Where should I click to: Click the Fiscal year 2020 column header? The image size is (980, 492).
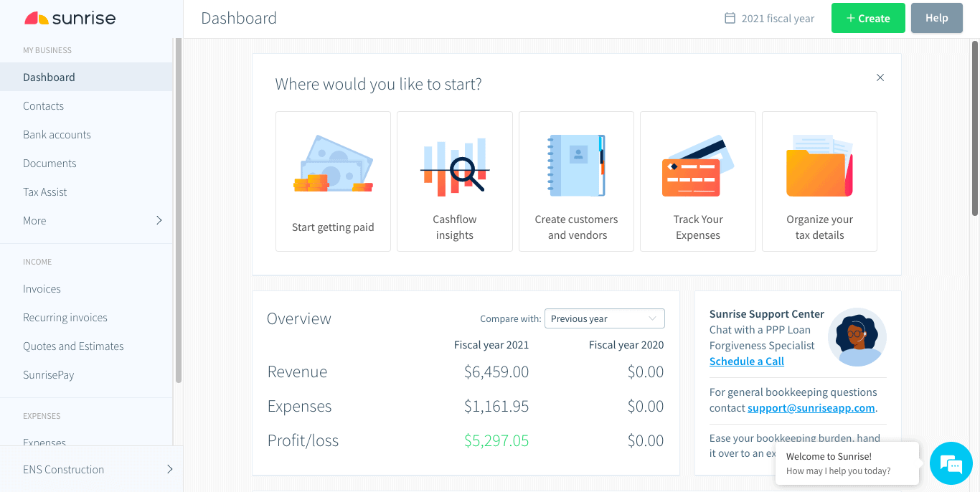pos(626,345)
